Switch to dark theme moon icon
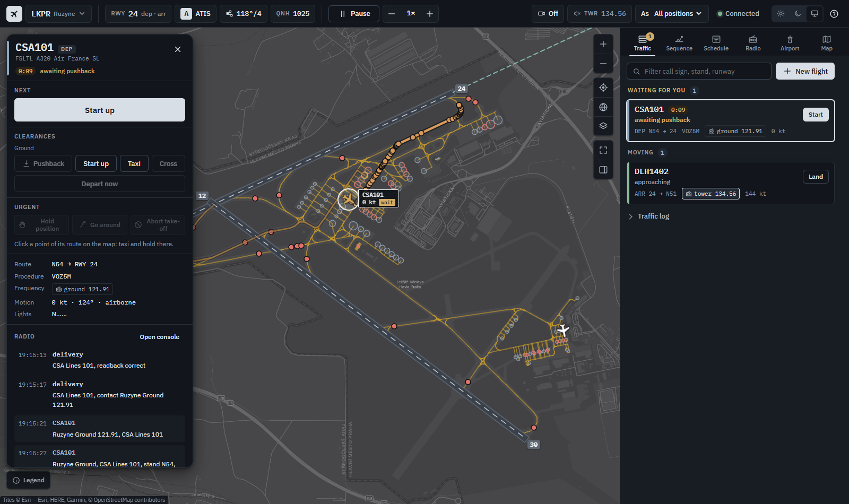The width and height of the screenshot is (849, 504). tap(798, 14)
